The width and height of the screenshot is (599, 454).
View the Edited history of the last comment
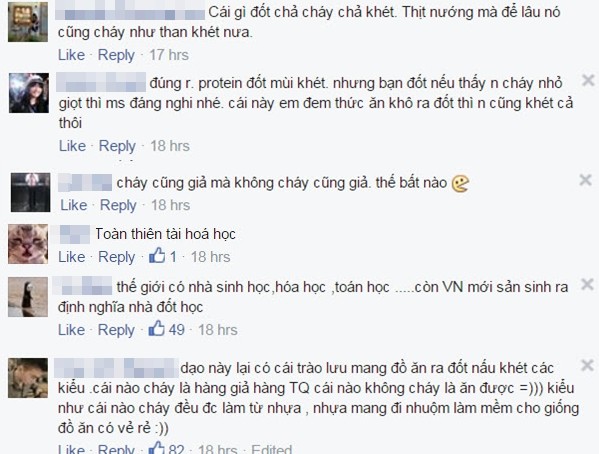click(x=272, y=449)
